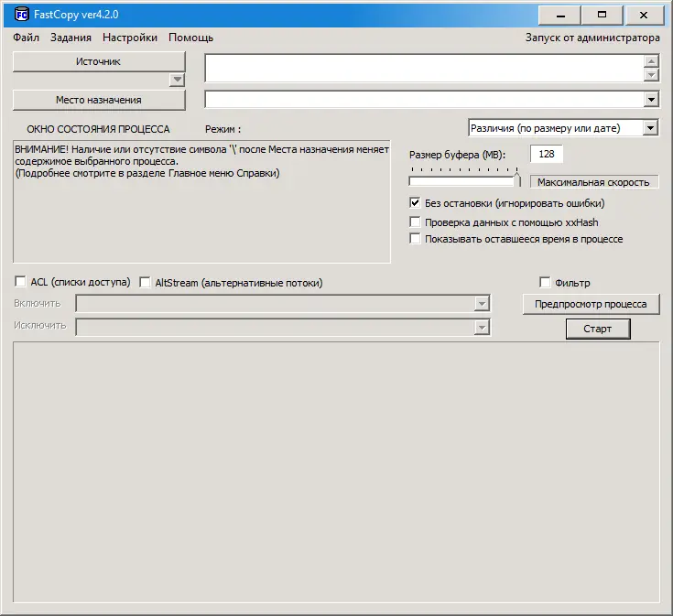Open the Настройки menu
This screenshot has height=616, width=673.
pos(130,38)
